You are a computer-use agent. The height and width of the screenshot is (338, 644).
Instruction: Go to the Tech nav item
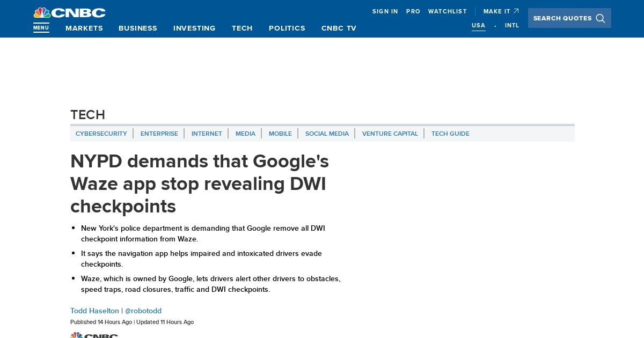pos(242,28)
